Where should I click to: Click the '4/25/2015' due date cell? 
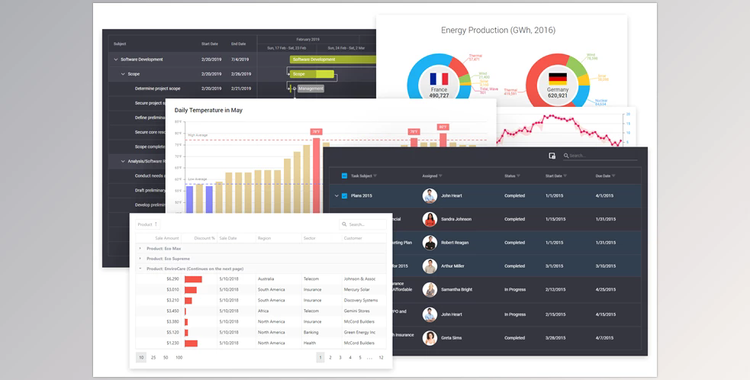tap(605, 290)
